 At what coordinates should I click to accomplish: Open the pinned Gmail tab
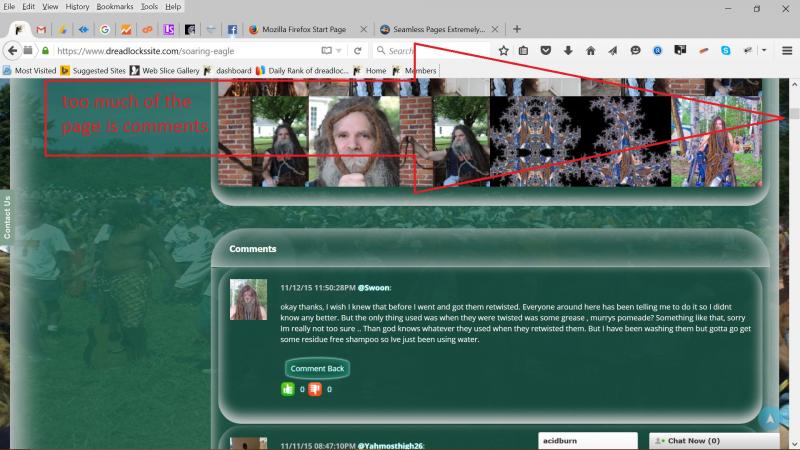pyautogui.click(x=40, y=29)
